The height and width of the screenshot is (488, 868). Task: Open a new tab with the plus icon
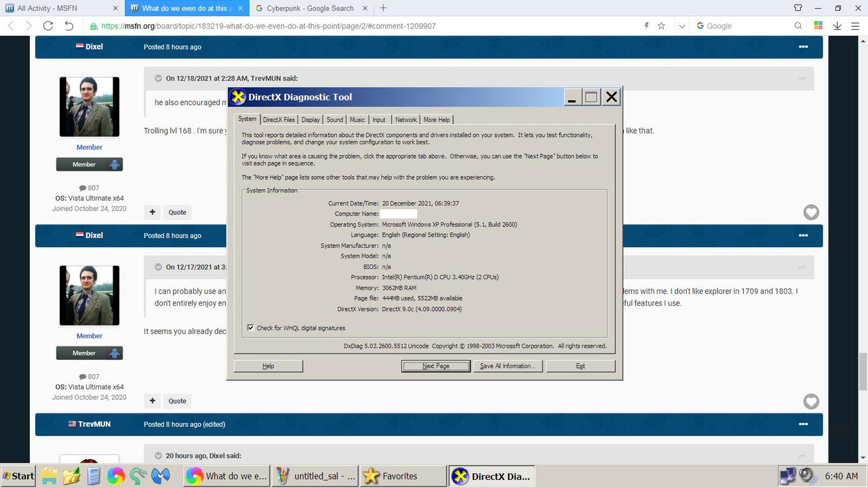(383, 8)
